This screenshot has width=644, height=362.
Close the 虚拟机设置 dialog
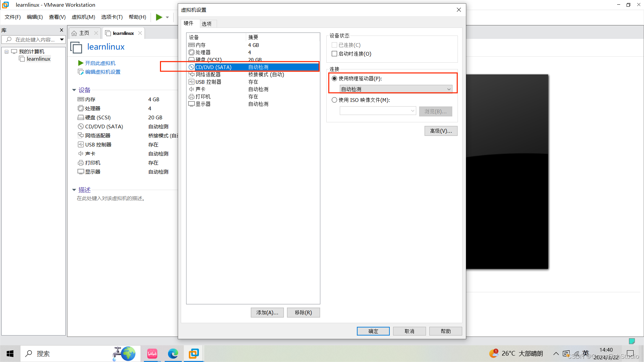click(459, 10)
